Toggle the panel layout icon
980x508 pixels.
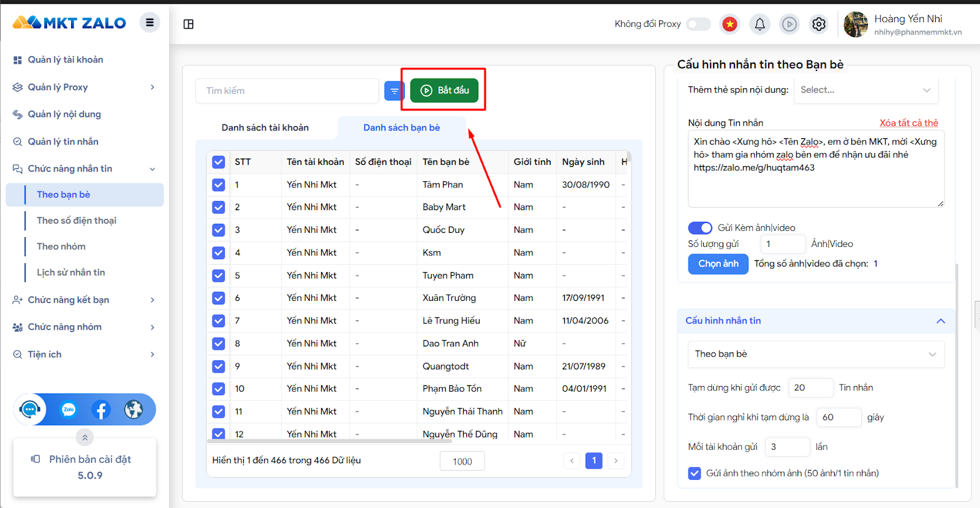pos(189,24)
